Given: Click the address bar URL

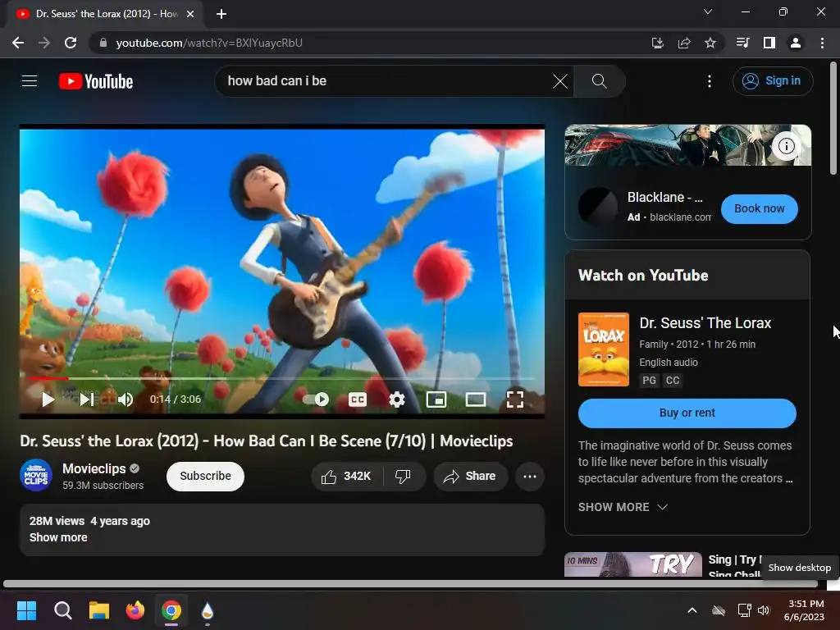Looking at the screenshot, I should [x=209, y=43].
